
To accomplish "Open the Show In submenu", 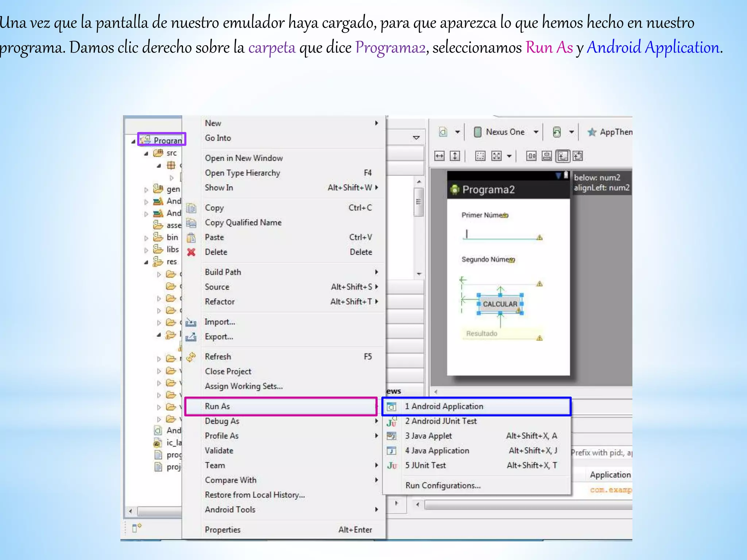I will [284, 188].
